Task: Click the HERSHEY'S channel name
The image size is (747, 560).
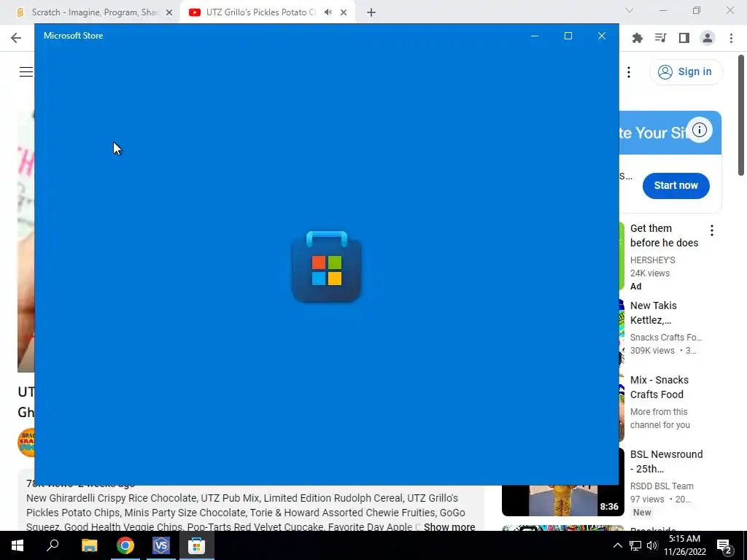Action: click(653, 260)
